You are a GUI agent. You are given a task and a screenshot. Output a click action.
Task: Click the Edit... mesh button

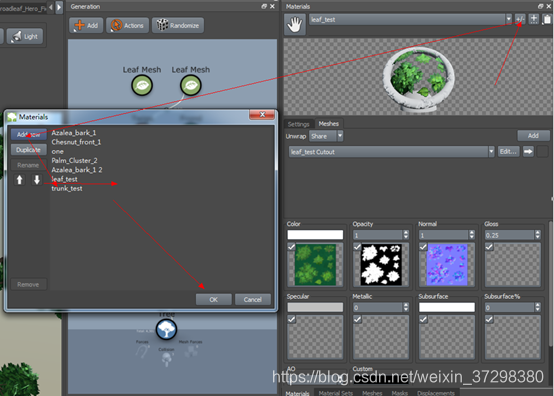coord(508,152)
